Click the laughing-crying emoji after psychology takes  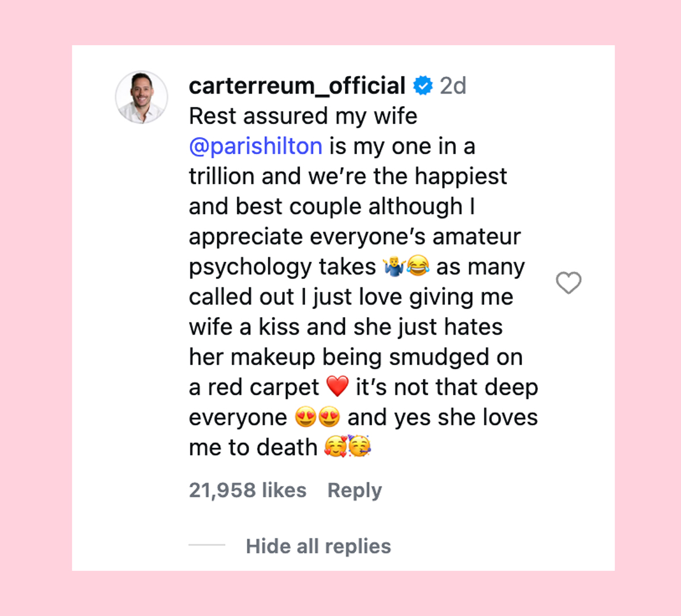pos(419,267)
